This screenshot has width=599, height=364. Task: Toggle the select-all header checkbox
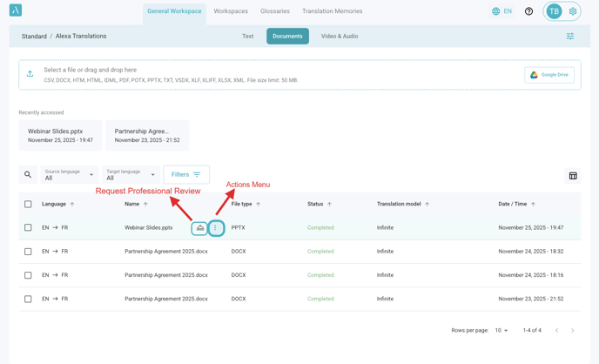click(x=28, y=204)
